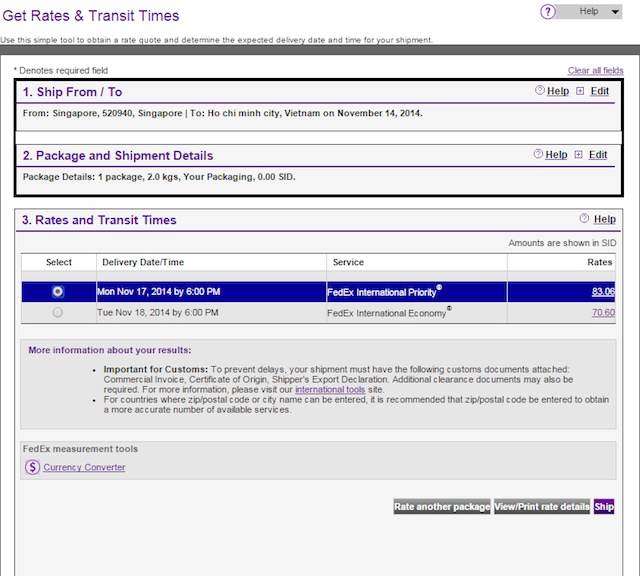Image resolution: width=640 pixels, height=576 pixels.
Task: Click help question icon in Package and Shipment Details
Action: coord(538,154)
